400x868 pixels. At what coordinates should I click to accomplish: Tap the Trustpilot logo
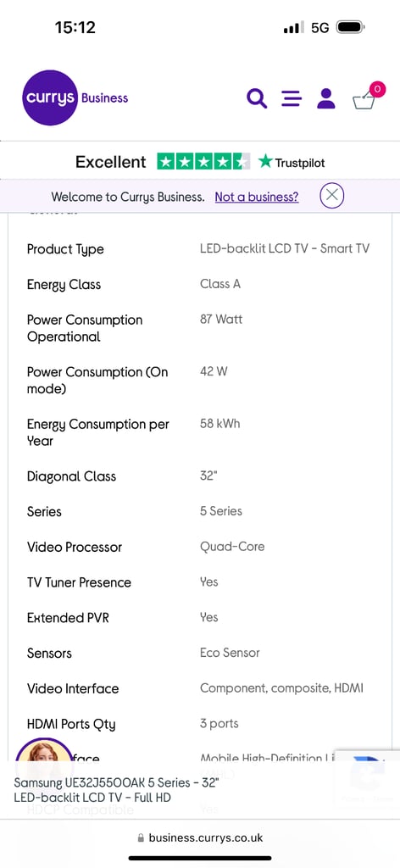(292, 162)
